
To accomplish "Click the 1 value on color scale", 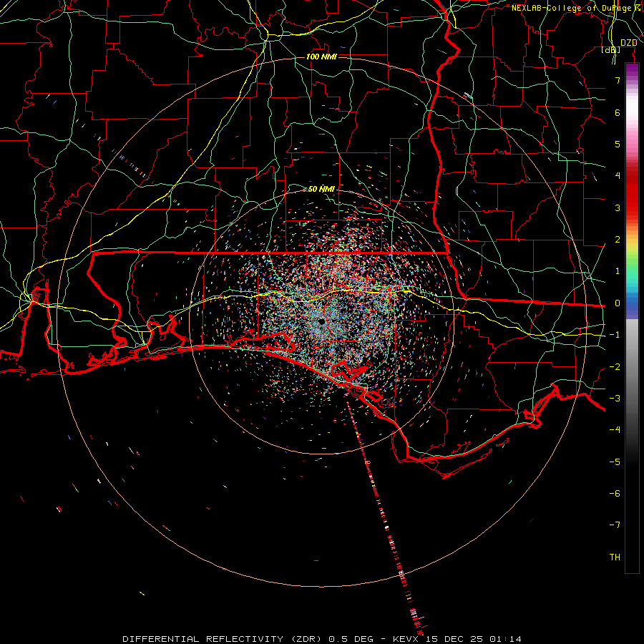I will 618,271.
